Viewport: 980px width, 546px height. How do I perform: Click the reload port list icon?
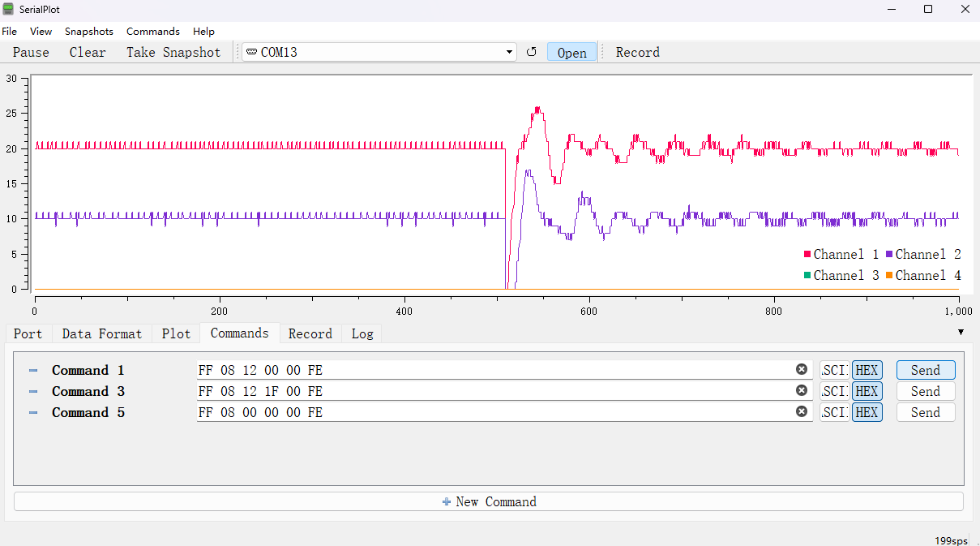[x=532, y=52]
